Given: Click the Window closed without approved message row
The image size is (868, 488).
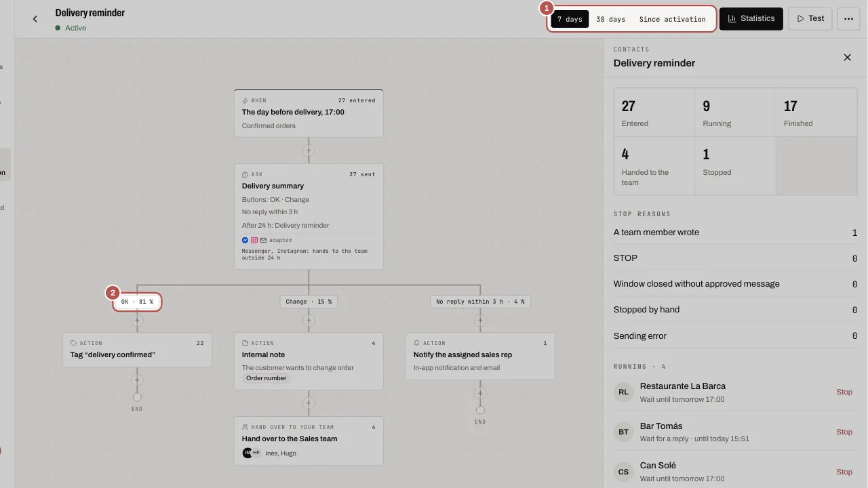Looking at the screenshot, I should tap(735, 284).
